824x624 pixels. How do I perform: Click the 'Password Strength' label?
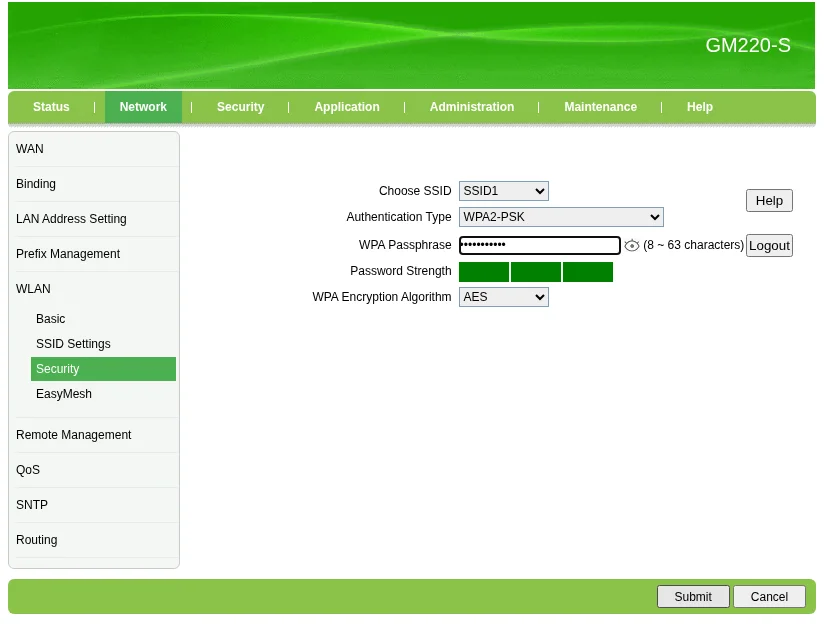[400, 271]
